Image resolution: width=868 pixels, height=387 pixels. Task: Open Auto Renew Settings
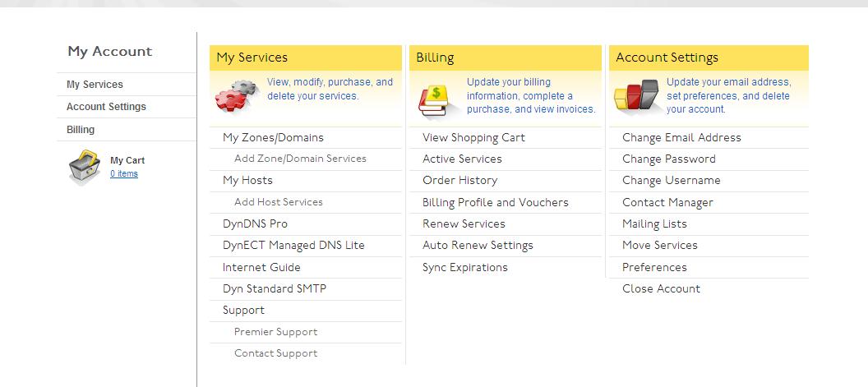click(x=478, y=246)
